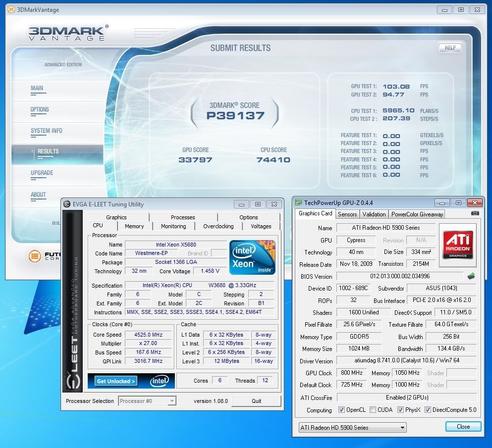
Task: Click the Quit button in E-LEET
Action: 256,401
